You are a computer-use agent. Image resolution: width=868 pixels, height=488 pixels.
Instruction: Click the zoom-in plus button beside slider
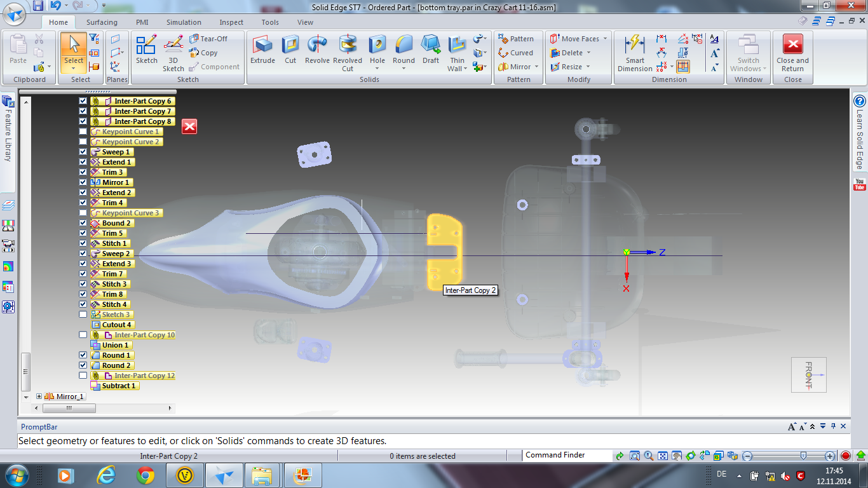pyautogui.click(x=830, y=456)
